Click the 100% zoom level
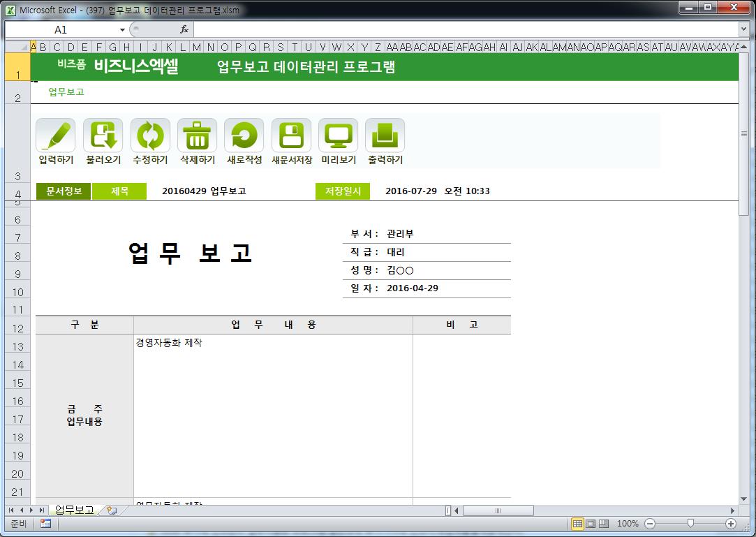756x537 pixels. (628, 524)
